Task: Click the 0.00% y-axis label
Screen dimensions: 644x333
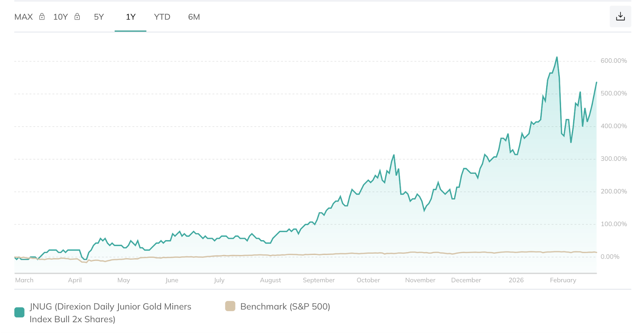Action: (x=609, y=257)
